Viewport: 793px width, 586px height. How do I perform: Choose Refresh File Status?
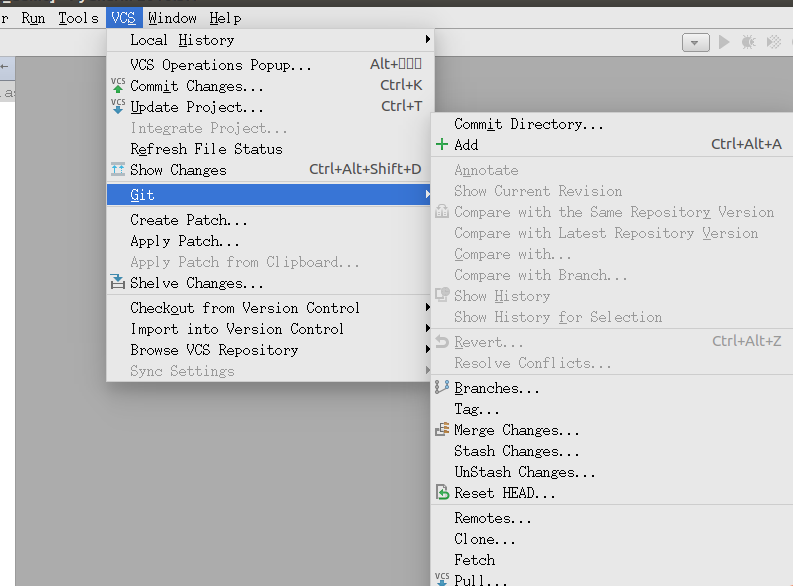(270, 149)
